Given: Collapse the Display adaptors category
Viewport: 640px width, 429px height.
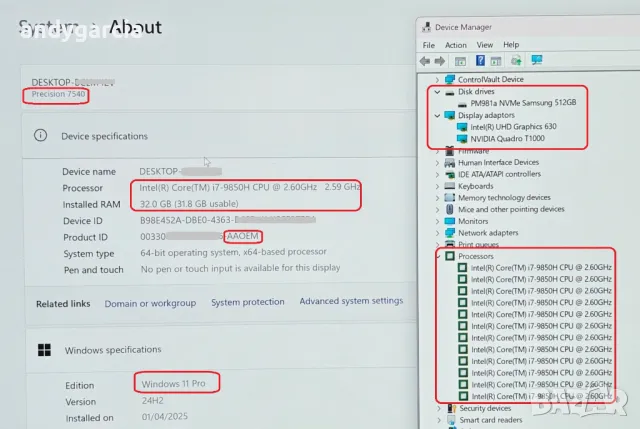Looking at the screenshot, I should pyautogui.click(x=438, y=115).
